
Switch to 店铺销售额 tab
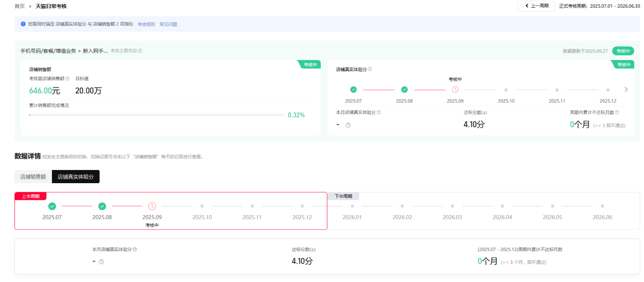(x=33, y=176)
